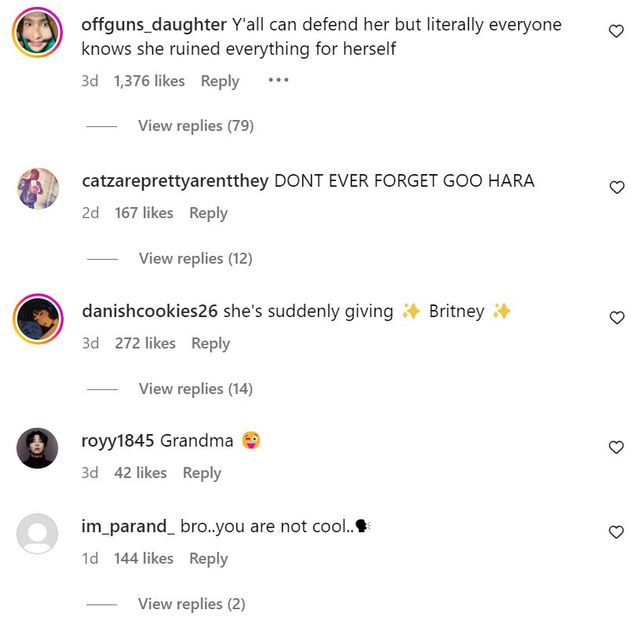Expand View replies (14)
The height and width of the screenshot is (620, 640).
[x=196, y=389]
